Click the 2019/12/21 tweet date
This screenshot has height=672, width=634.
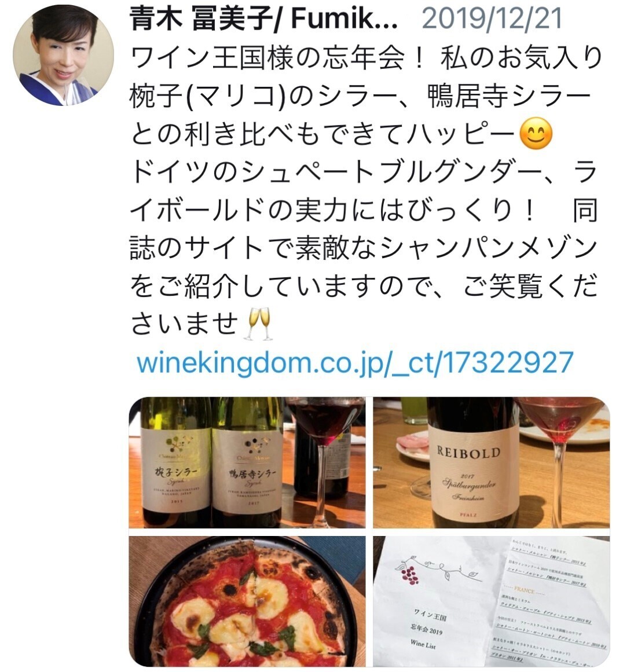coord(492,19)
